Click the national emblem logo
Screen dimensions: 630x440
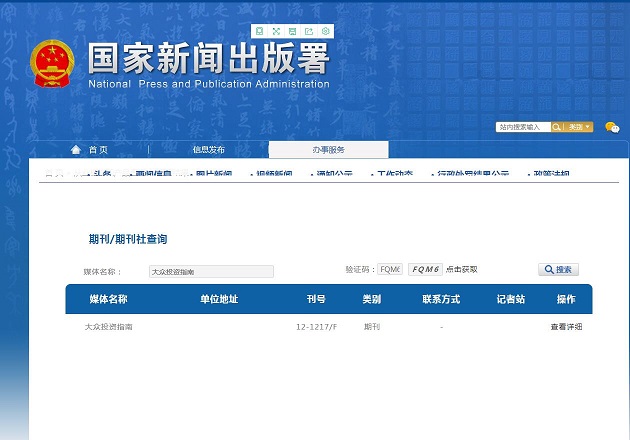point(49,65)
